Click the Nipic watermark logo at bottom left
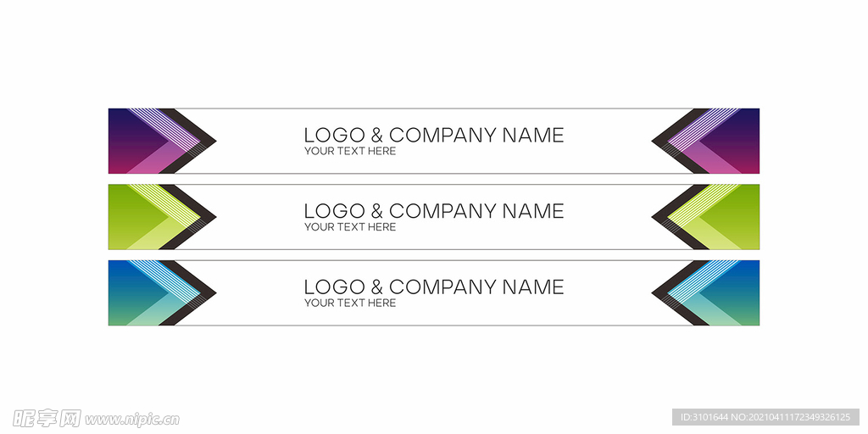The width and height of the screenshot is (868, 434). click(47, 419)
